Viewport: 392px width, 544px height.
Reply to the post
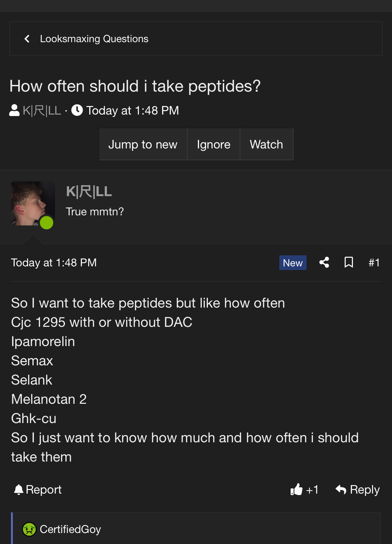pos(358,490)
